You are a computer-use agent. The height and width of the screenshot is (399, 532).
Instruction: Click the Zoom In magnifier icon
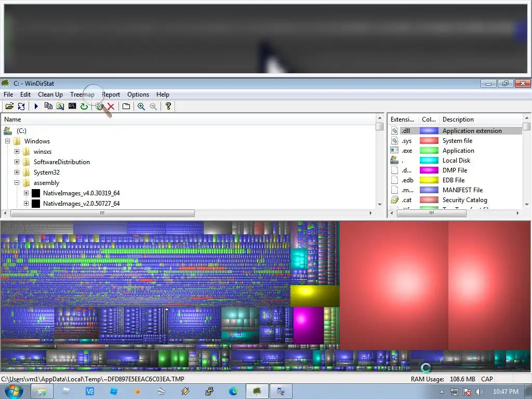pyautogui.click(x=141, y=106)
